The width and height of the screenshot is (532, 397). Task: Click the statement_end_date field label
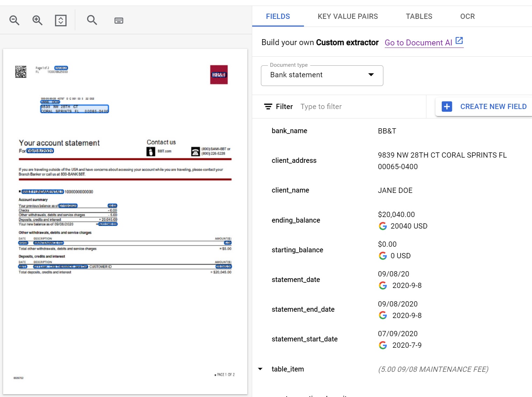pos(303,309)
